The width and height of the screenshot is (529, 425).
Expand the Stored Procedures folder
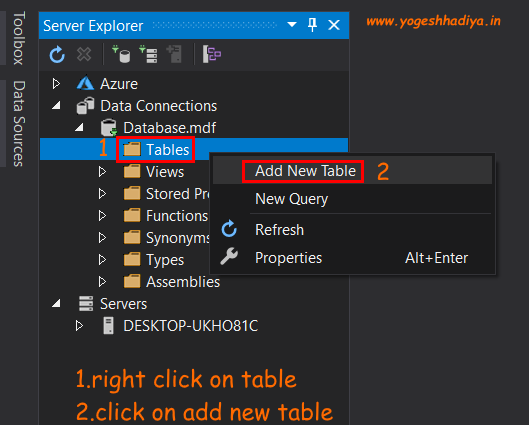102,194
